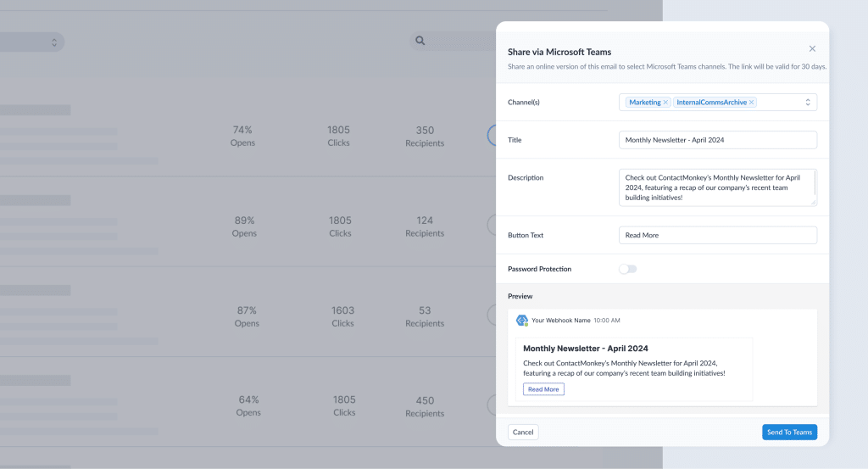Expand the Channel(s) dropdown arrows
868x469 pixels.
tap(808, 103)
